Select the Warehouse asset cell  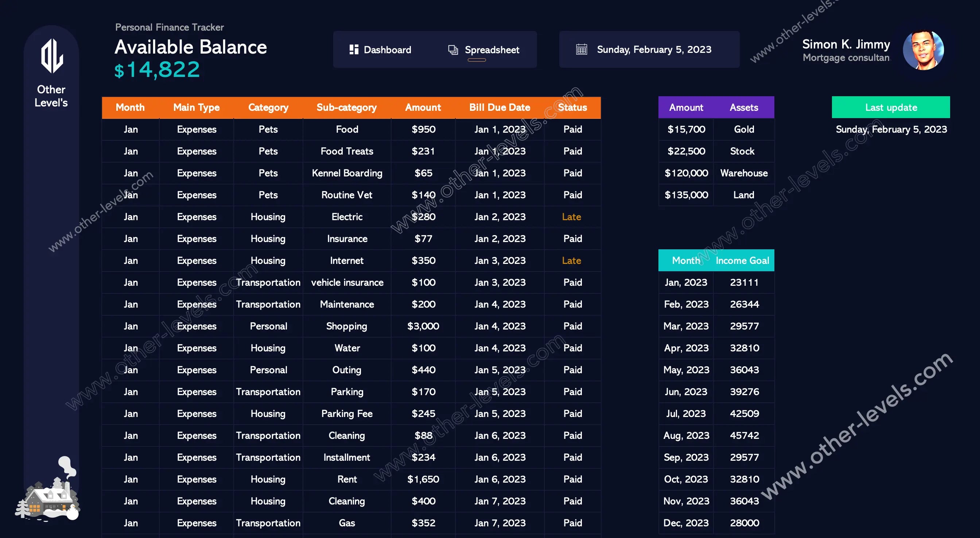744,173
